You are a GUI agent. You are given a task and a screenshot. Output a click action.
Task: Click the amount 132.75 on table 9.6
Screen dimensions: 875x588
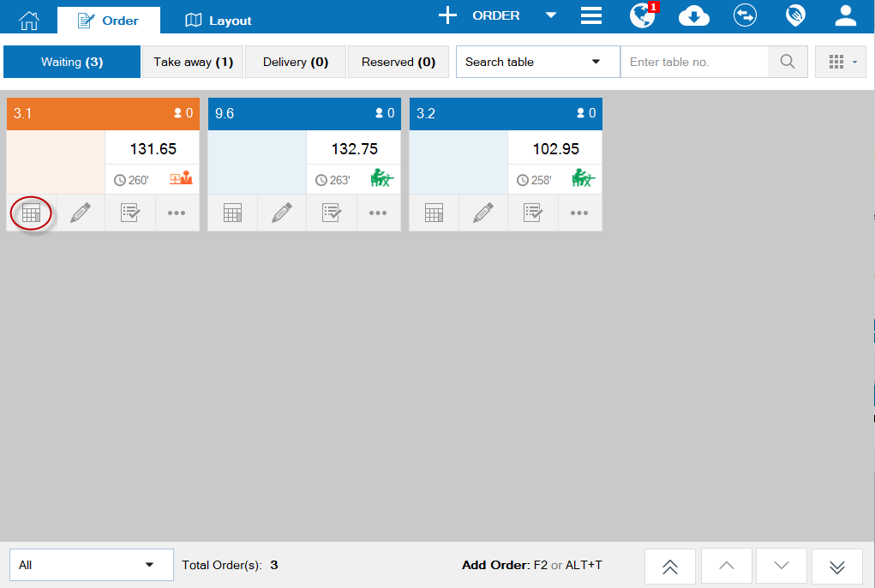pyautogui.click(x=354, y=149)
